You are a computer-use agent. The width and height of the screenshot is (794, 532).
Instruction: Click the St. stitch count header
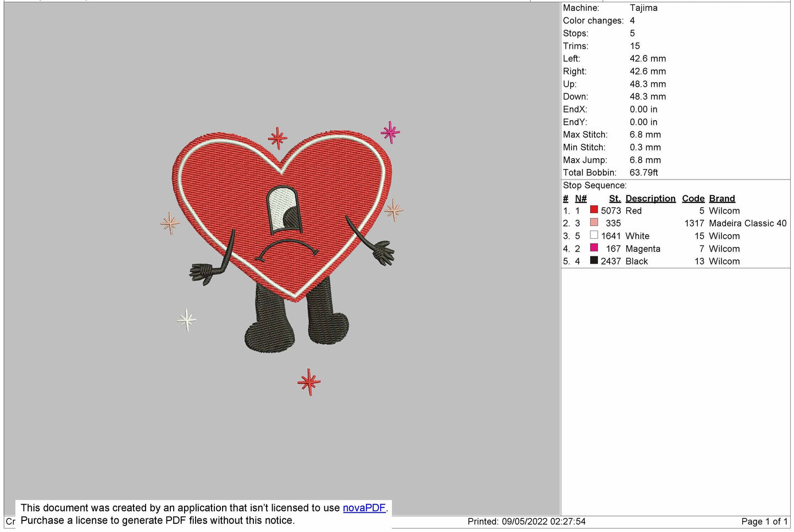[614, 199]
